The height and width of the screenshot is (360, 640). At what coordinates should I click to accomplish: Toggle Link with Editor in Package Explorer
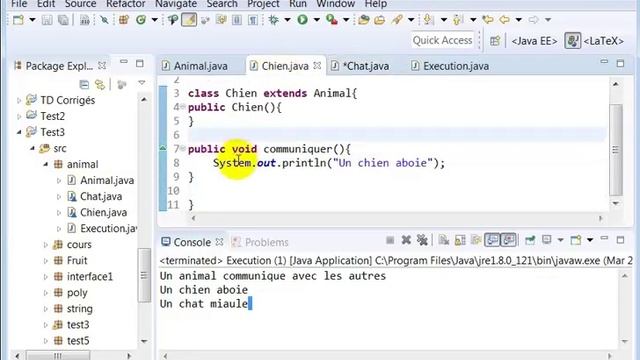coord(100,84)
